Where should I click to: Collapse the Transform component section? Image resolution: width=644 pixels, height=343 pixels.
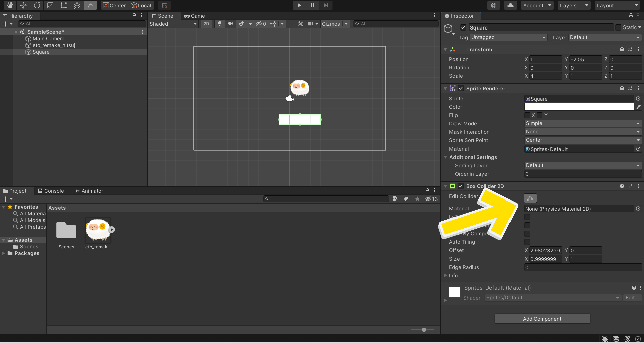445,49
